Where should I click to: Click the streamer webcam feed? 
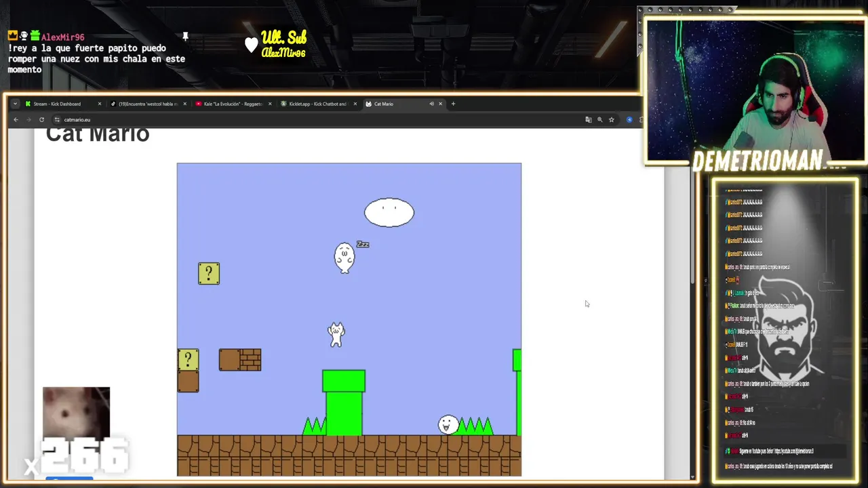[x=755, y=90]
